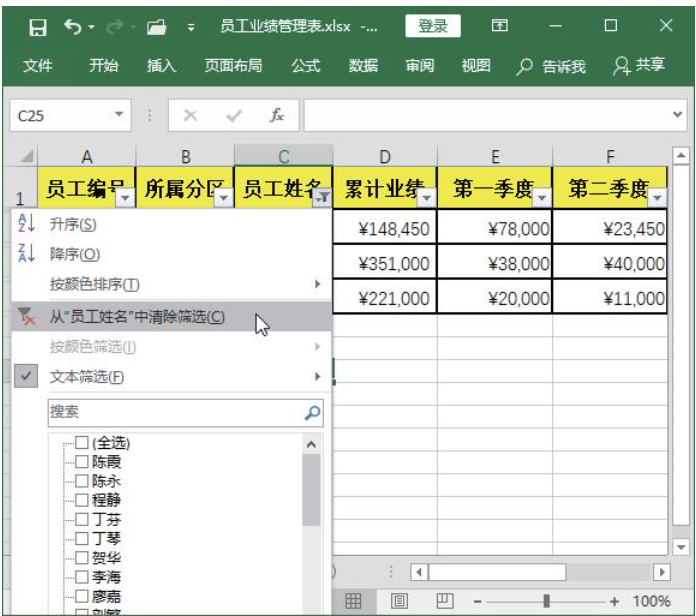Click the magnifier icon in search box

pos(312,413)
